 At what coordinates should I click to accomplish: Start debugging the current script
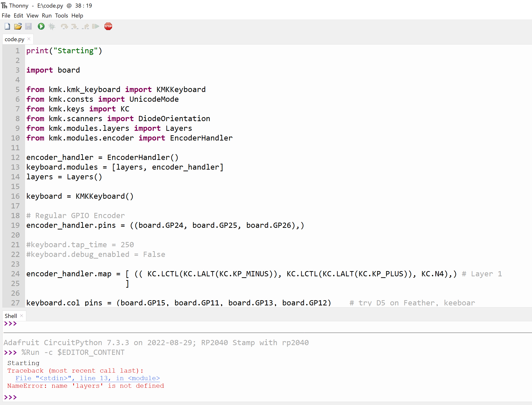[x=52, y=26]
